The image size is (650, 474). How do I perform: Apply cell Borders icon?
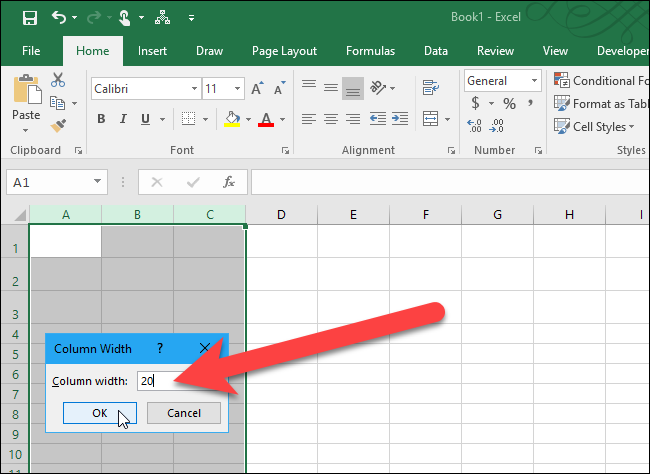[x=188, y=119]
